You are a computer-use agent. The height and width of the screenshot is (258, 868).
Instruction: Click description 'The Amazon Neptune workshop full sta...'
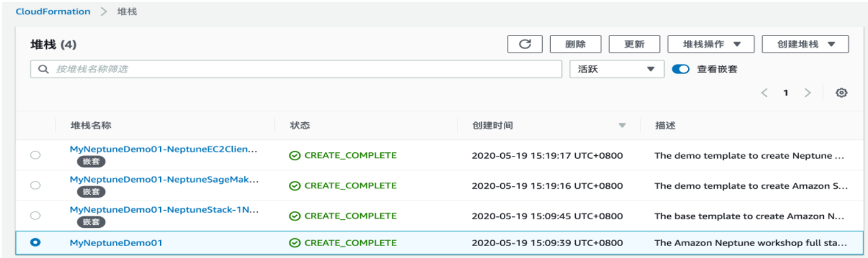coord(751,243)
